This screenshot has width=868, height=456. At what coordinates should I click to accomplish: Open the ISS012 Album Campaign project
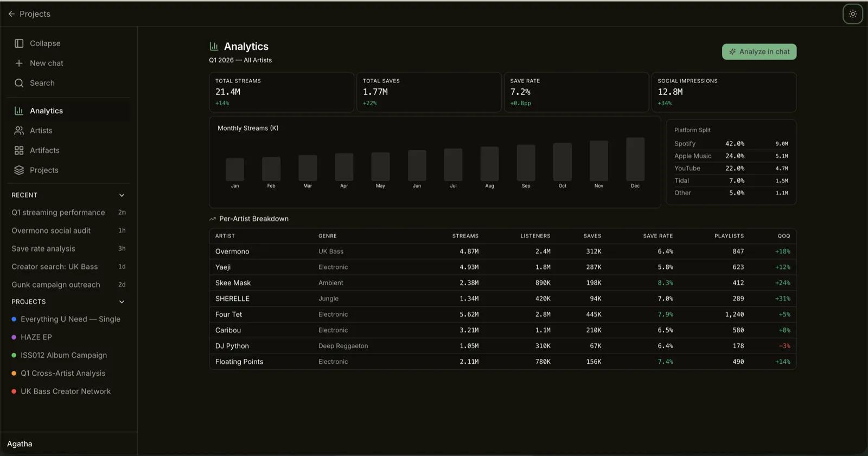click(x=69, y=355)
